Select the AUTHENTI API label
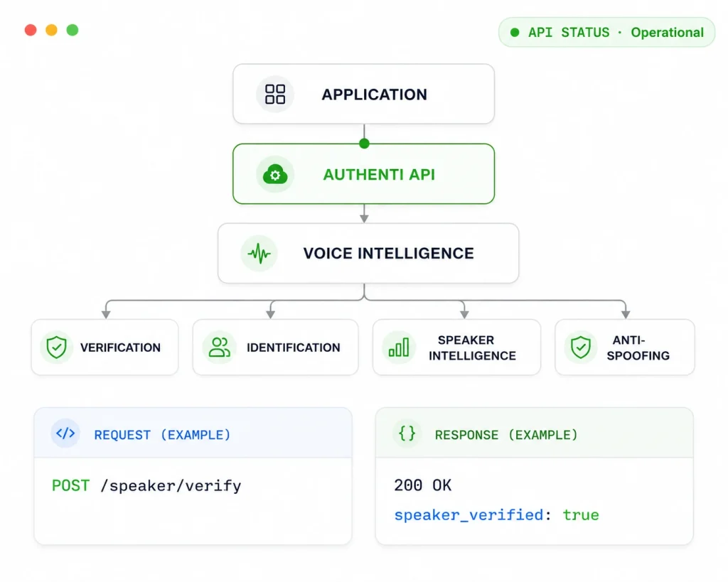 point(380,175)
